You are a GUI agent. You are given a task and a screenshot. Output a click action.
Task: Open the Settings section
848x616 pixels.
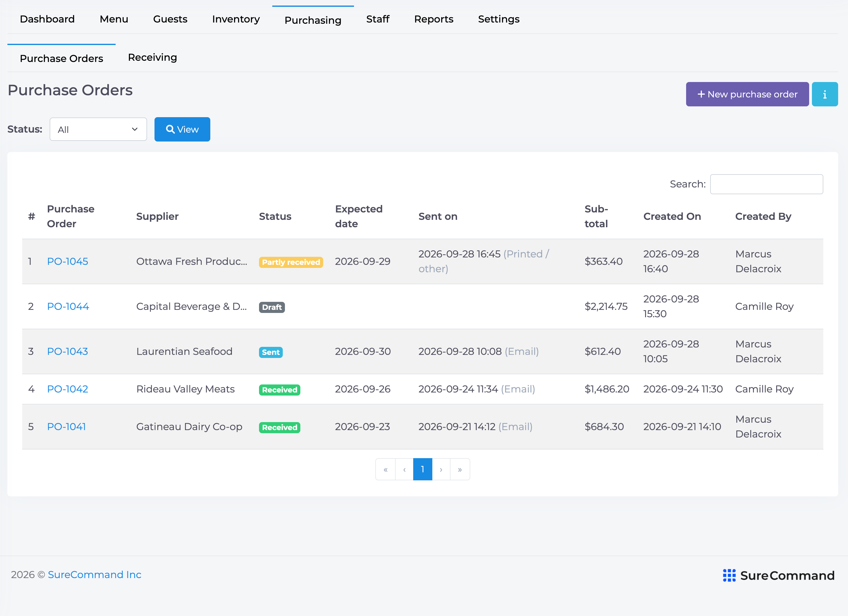click(x=499, y=19)
